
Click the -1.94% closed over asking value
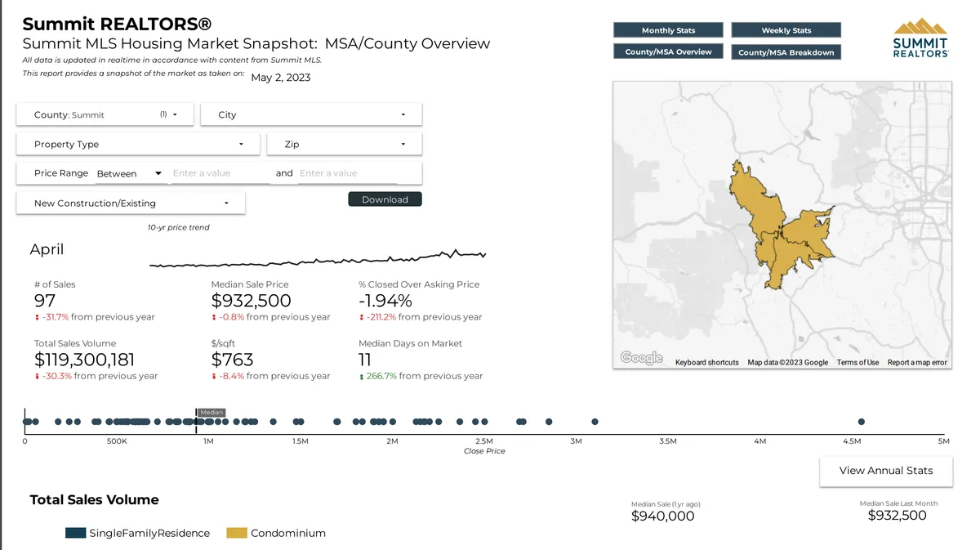[x=385, y=301]
